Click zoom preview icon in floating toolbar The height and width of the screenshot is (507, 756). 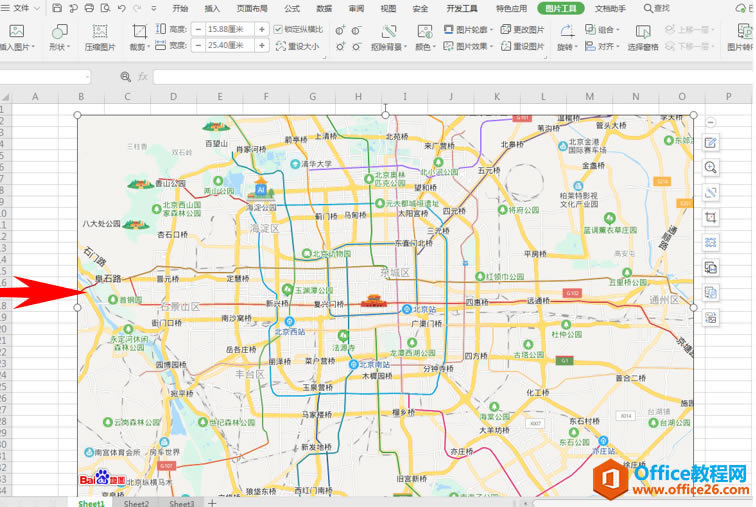click(x=710, y=167)
